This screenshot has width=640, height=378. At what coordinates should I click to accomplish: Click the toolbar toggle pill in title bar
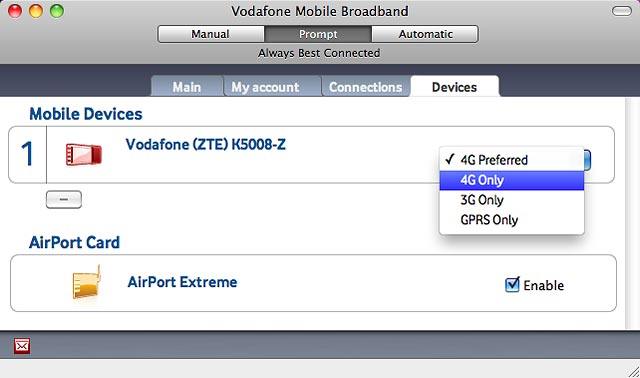click(x=622, y=11)
